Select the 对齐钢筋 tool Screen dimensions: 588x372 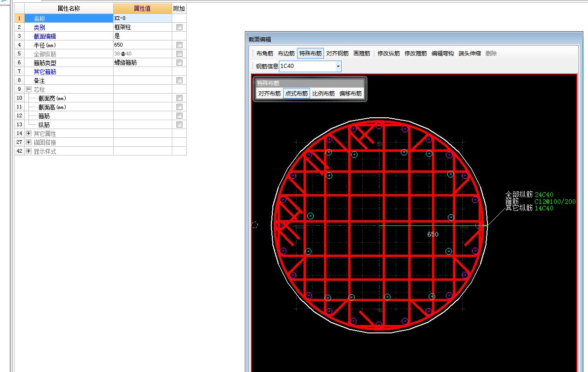tap(338, 54)
